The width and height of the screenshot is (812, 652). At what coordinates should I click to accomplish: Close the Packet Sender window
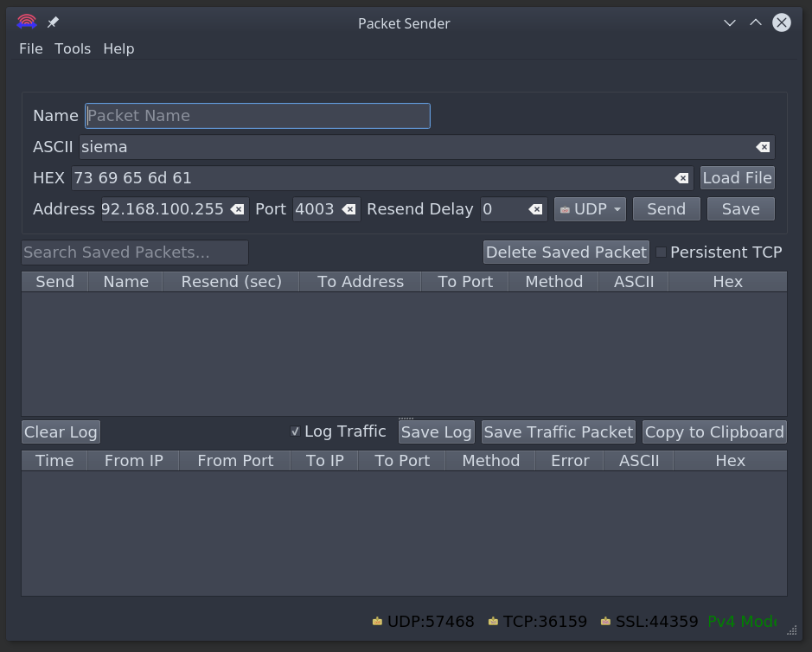pyautogui.click(x=782, y=22)
